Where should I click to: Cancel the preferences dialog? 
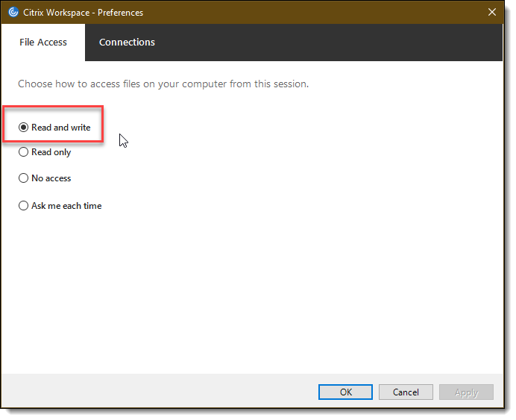point(406,392)
